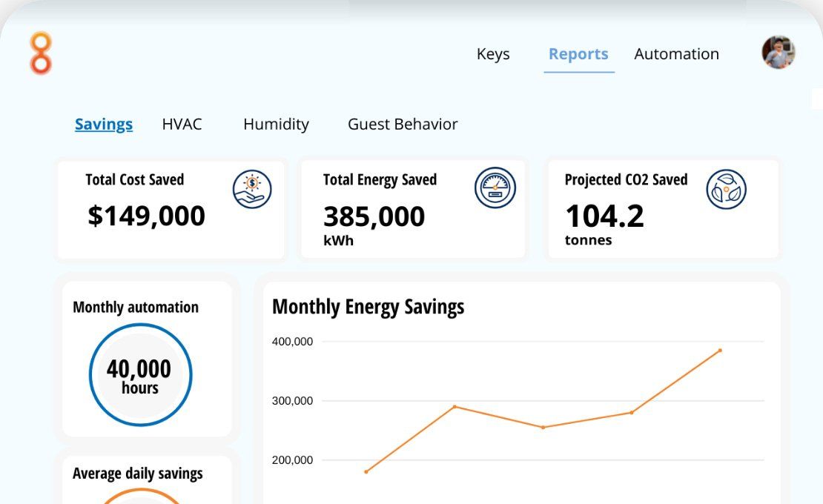Click the 104.2 CO2 value

pyautogui.click(x=605, y=216)
